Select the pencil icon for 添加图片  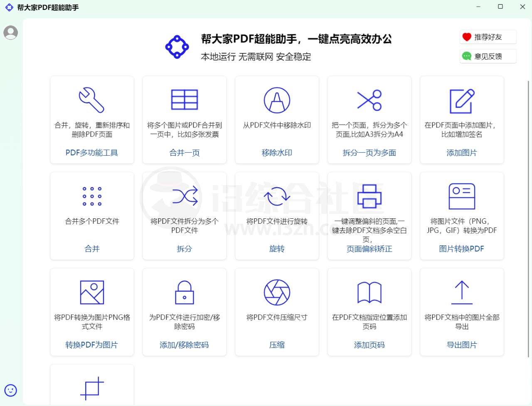462,99
